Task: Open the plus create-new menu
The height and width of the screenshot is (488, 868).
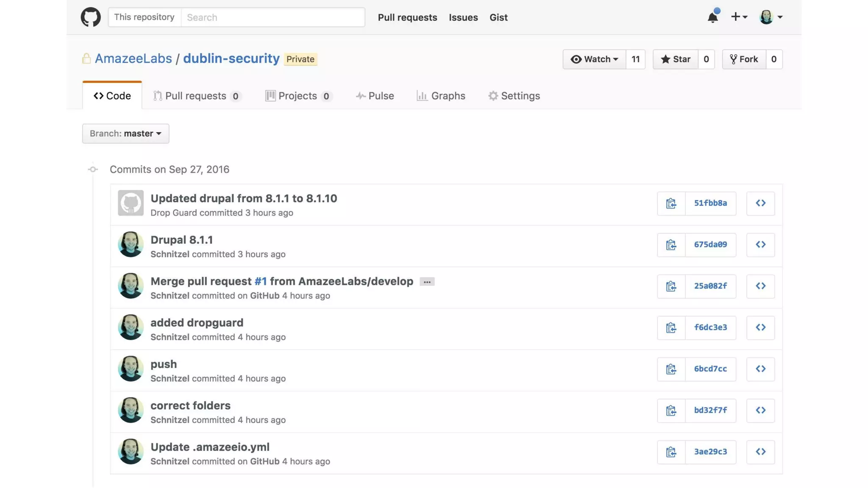Action: (x=739, y=17)
